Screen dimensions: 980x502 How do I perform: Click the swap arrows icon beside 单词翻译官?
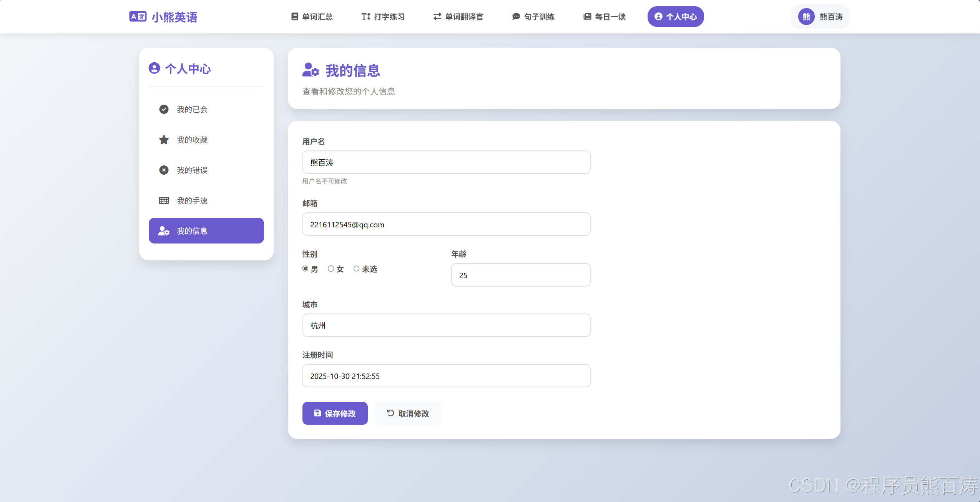pyautogui.click(x=437, y=17)
